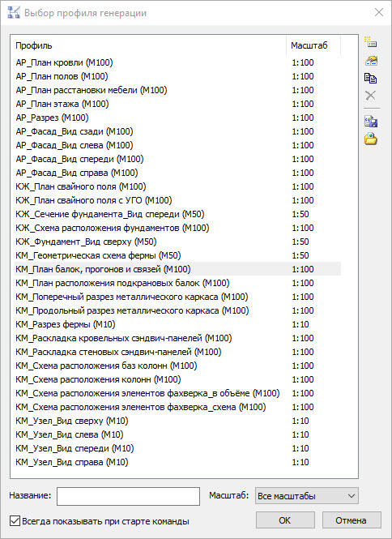Select the "АР_Фасад_Вид спереди (М100)" profile

[x=177, y=159]
